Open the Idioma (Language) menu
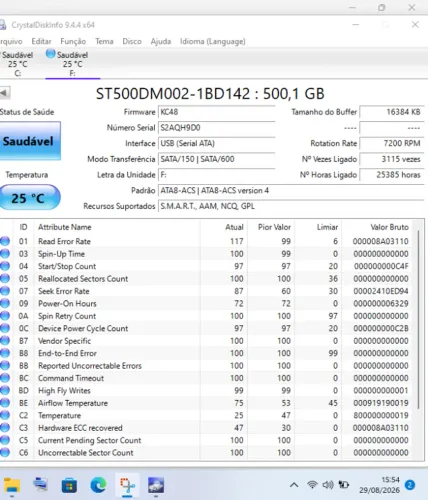This screenshot has width=428, height=500. [213, 41]
